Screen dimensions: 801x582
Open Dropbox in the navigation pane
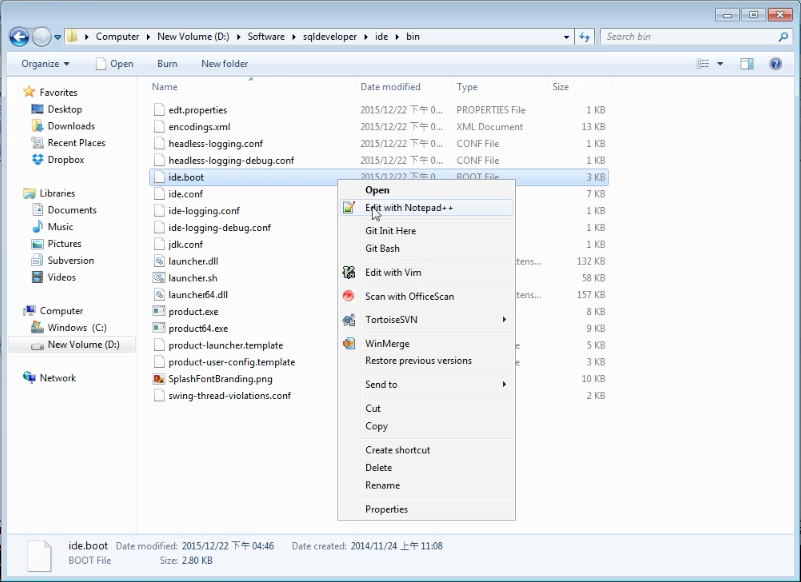point(58,160)
